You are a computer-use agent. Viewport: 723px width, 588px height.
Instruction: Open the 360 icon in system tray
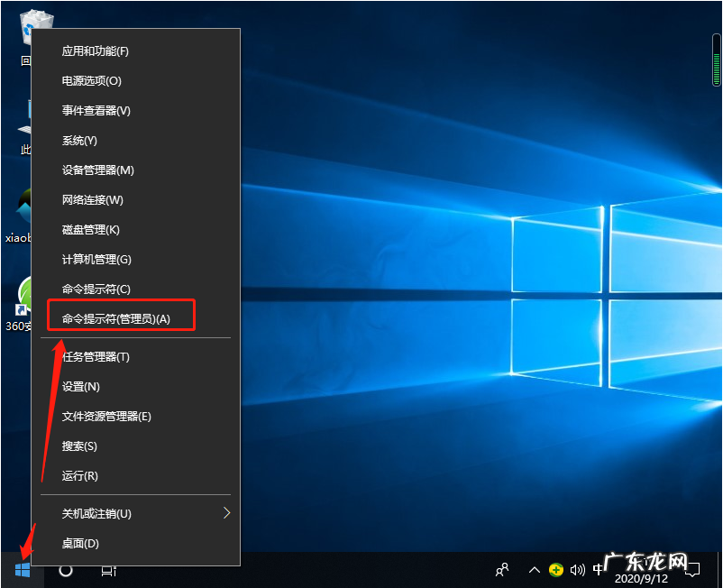pyautogui.click(x=556, y=570)
